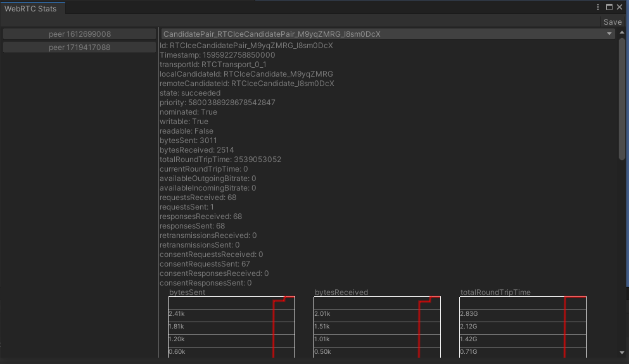
Task: Click the 'readable: False' line
Action: point(186,131)
